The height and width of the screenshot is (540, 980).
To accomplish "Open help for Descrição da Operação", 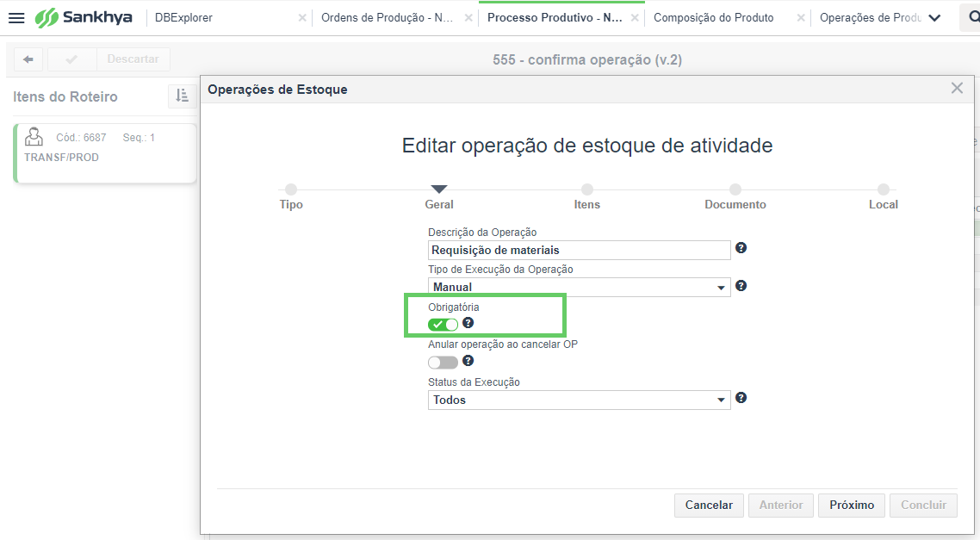I will pos(741,248).
